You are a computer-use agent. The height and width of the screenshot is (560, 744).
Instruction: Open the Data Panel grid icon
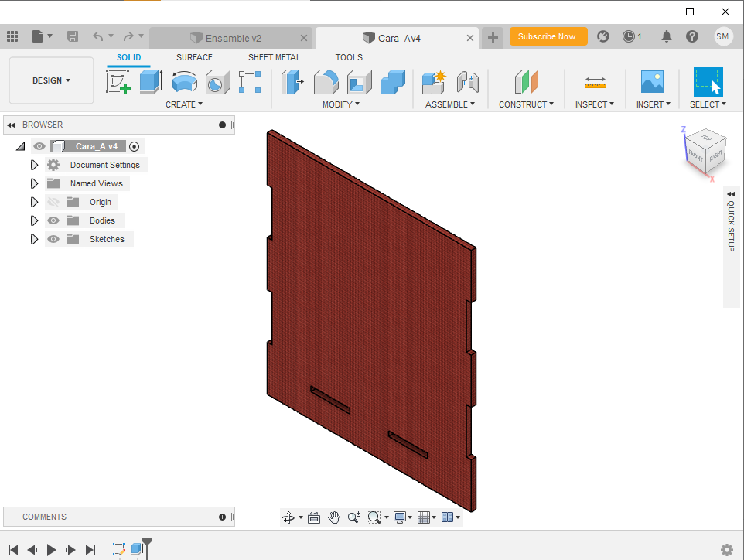tap(12, 36)
